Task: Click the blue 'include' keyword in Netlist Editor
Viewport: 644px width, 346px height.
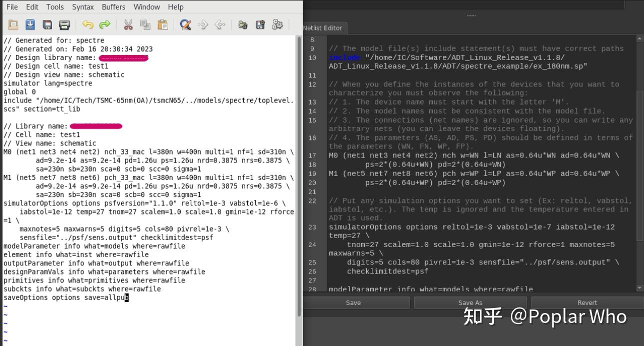Action: [345, 57]
